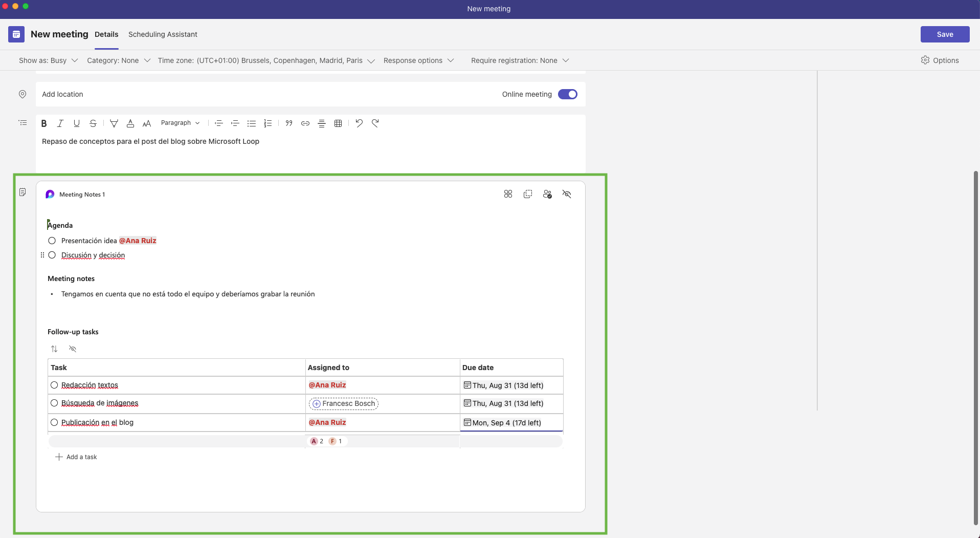Click the Thu, Aug 31 due date for Redacción textos
Image resolution: width=980 pixels, height=538 pixels.
click(508, 385)
